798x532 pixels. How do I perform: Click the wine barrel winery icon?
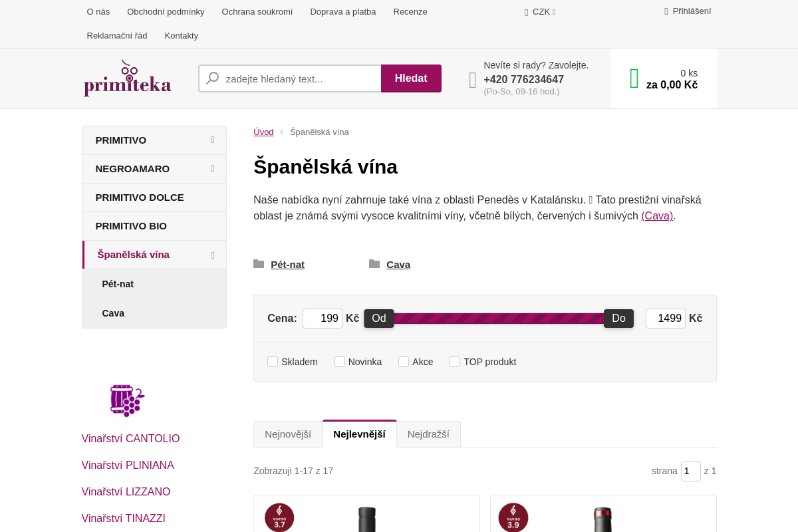pyautogui.click(x=127, y=400)
